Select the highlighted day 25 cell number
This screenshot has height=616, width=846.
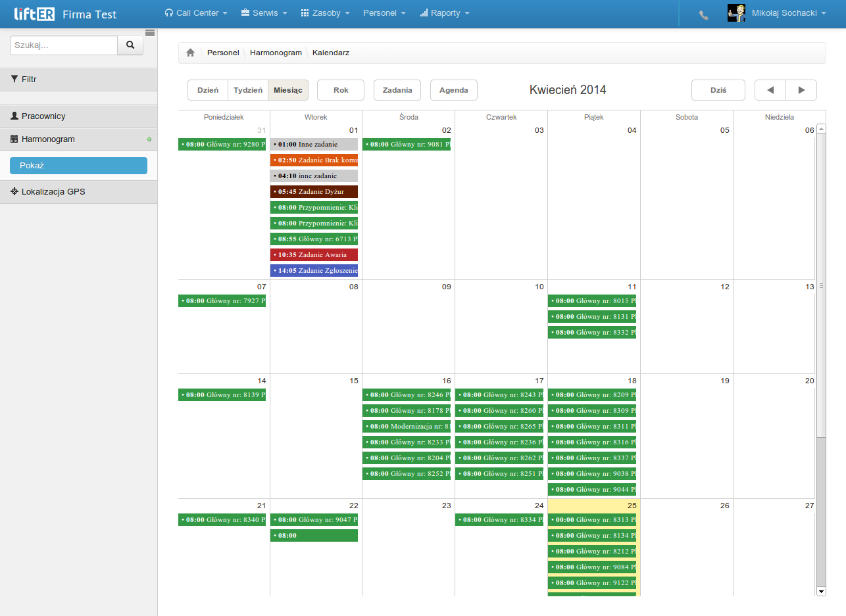pos(631,506)
